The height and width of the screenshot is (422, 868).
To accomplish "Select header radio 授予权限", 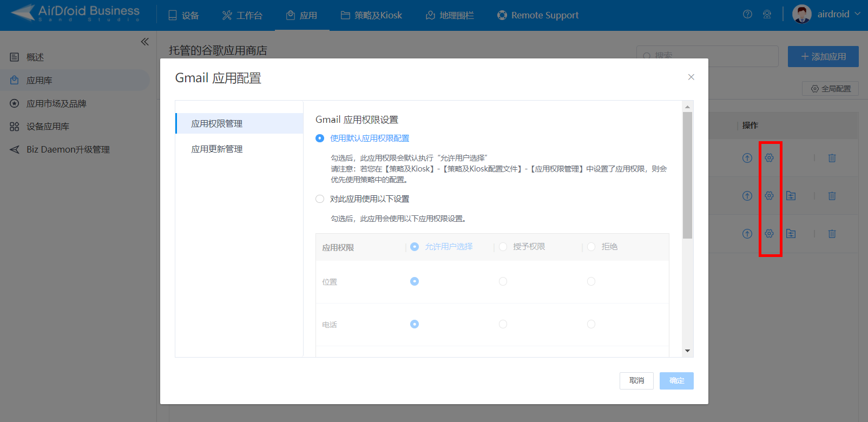I will 503,247.
